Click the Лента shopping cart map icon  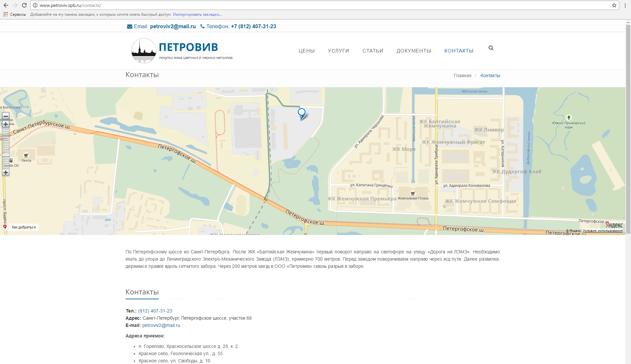[26, 156]
